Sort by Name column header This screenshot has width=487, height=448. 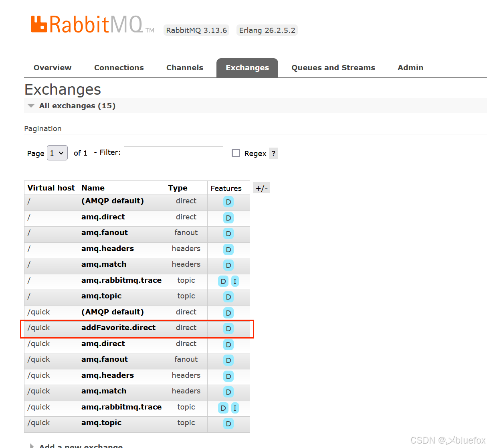[93, 188]
